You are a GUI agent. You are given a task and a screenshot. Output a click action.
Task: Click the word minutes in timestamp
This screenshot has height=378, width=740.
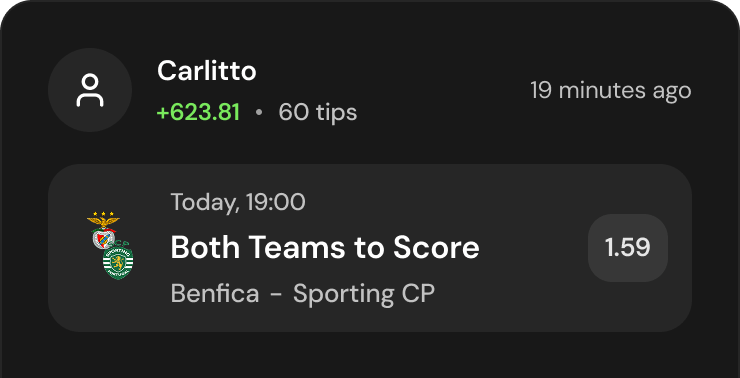click(602, 90)
